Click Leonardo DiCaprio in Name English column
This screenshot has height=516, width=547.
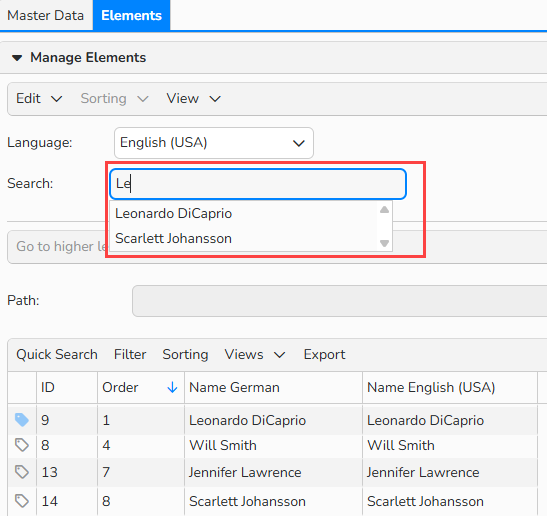pyautogui.click(x=425, y=420)
